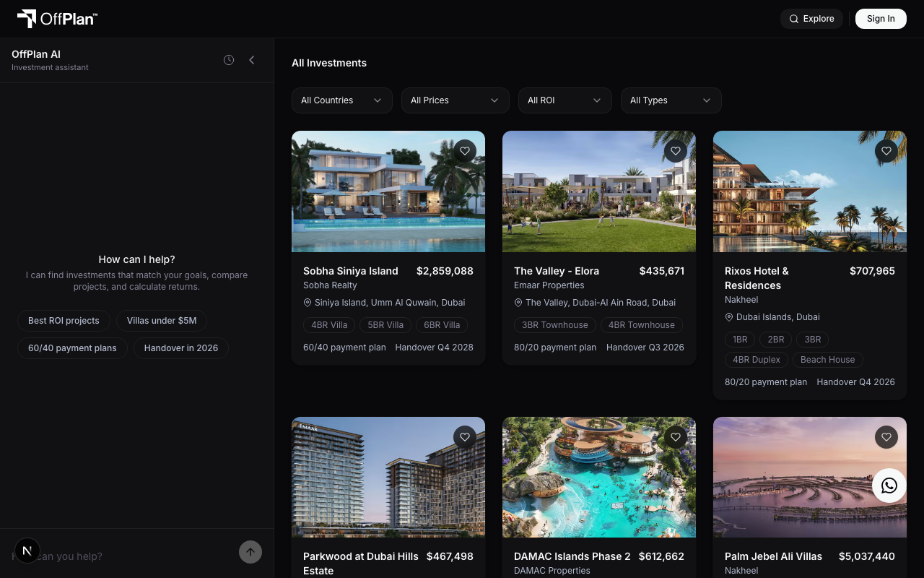The image size is (924, 578).
Task: Click the Sobha Realty developer name
Action: click(330, 285)
